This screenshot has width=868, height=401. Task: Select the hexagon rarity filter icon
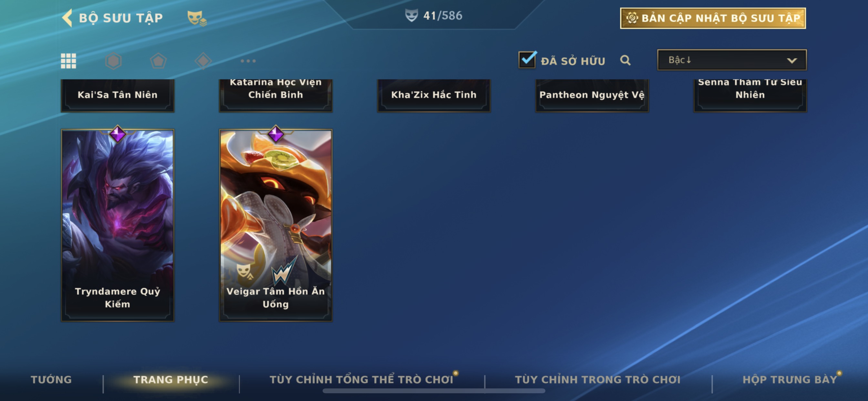113,61
